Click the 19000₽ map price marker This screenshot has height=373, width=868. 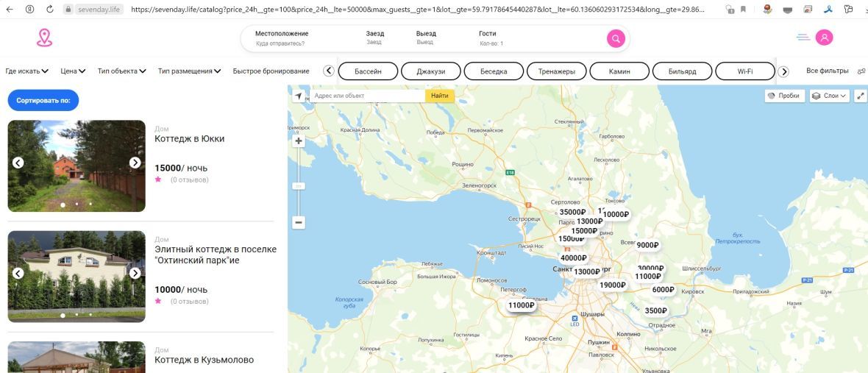[612, 285]
